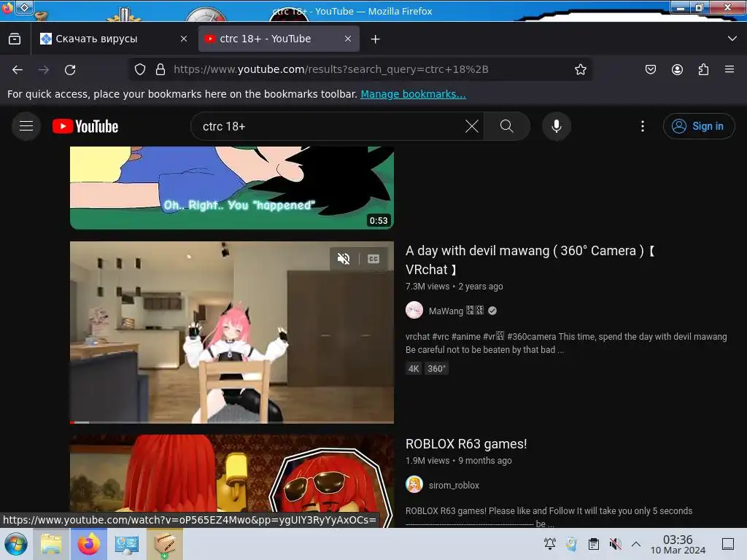Open the ROBLOX R63 games! video title
This screenshot has width=747, height=560.
point(466,444)
